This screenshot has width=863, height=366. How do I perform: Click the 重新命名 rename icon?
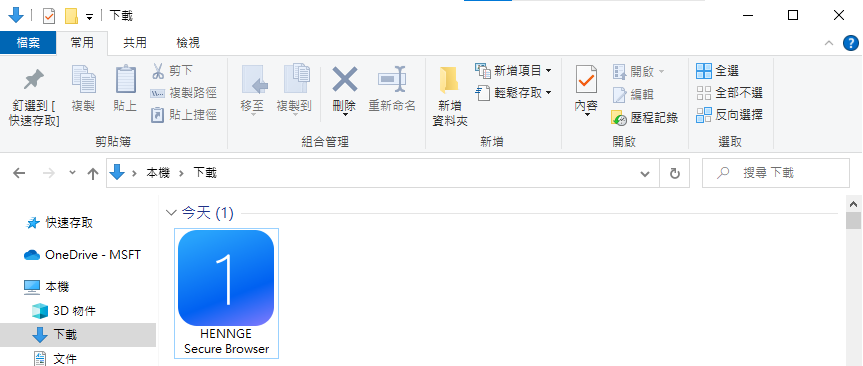pyautogui.click(x=392, y=79)
